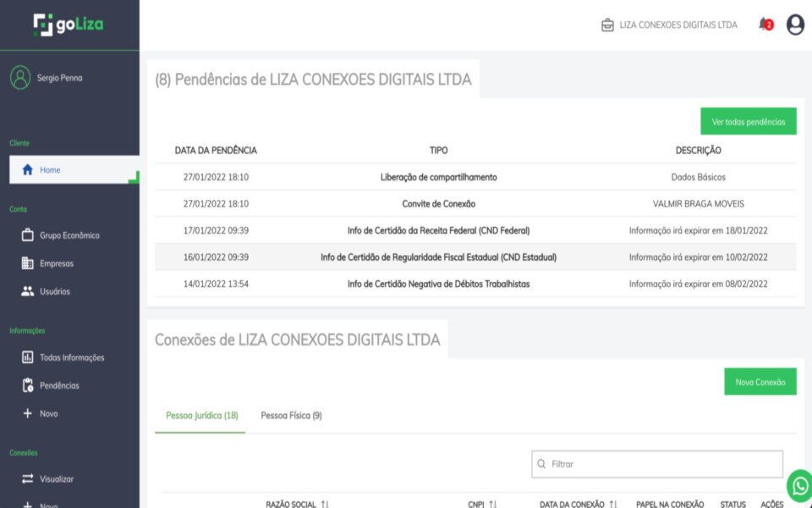
Task: Click the STATUS column header
Action: click(x=732, y=505)
